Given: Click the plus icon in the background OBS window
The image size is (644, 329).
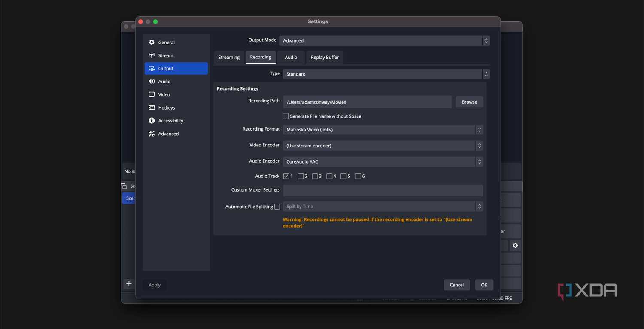Looking at the screenshot, I should coord(129,284).
